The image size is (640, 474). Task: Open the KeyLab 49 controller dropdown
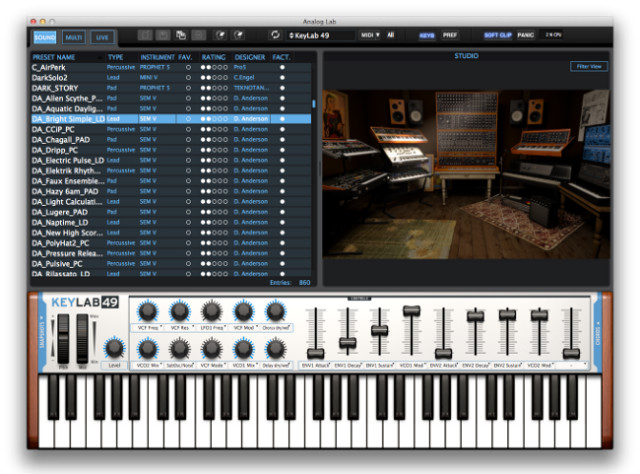click(x=321, y=36)
